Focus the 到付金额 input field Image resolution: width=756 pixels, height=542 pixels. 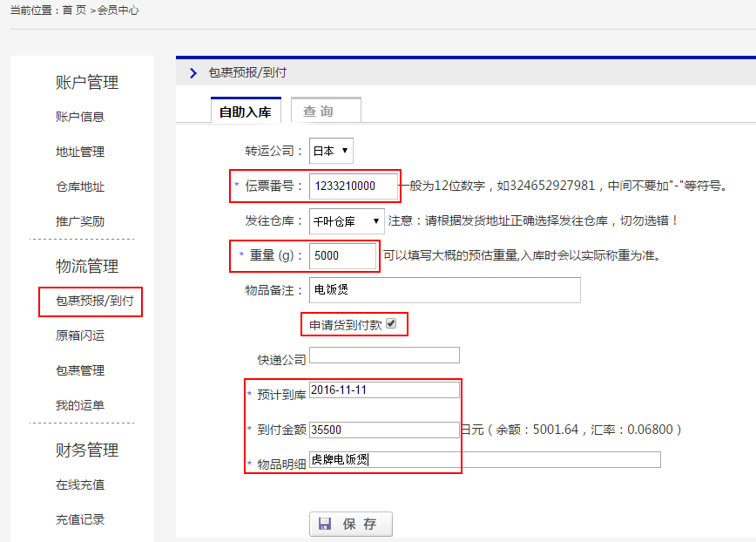pyautogui.click(x=384, y=430)
